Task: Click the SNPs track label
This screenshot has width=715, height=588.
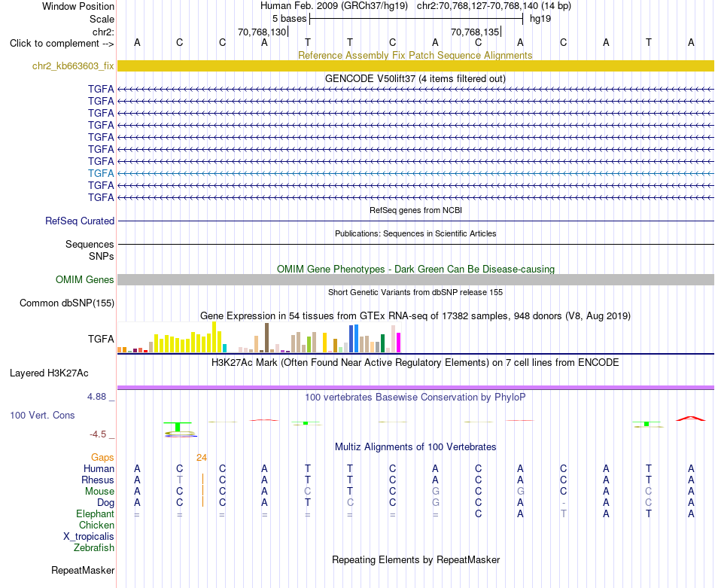Action: point(102,257)
